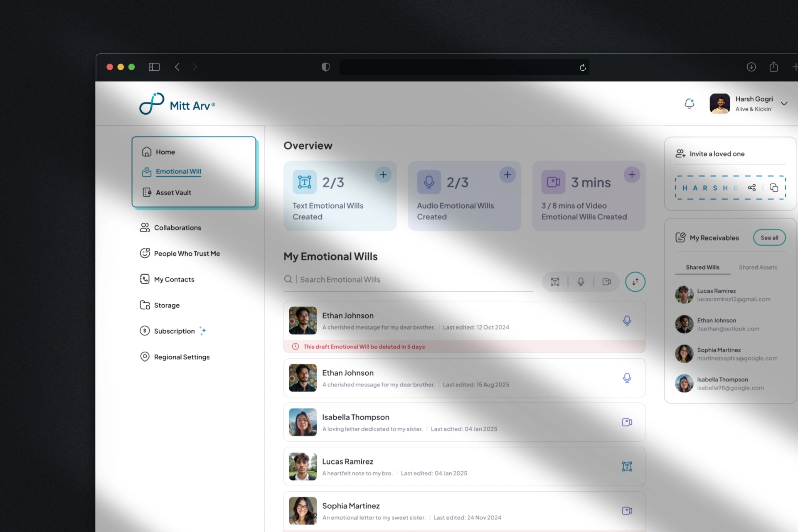Go to People Who Trust Me
The height and width of the screenshot is (532, 798).
click(187, 254)
